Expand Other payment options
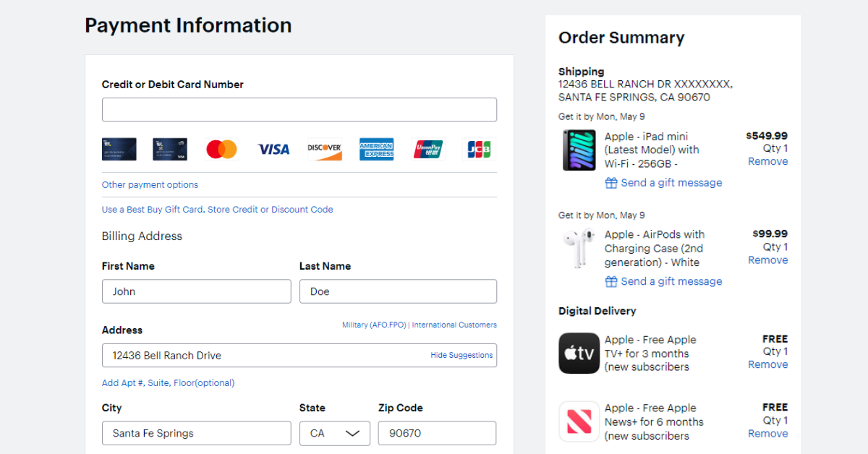Image resolution: width=868 pixels, height=454 pixels. pos(150,184)
